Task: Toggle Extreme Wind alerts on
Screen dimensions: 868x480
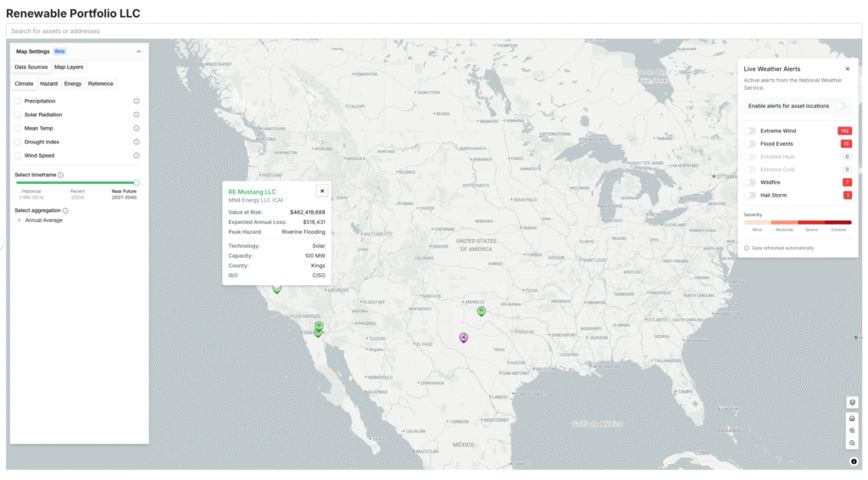Action: (x=750, y=131)
